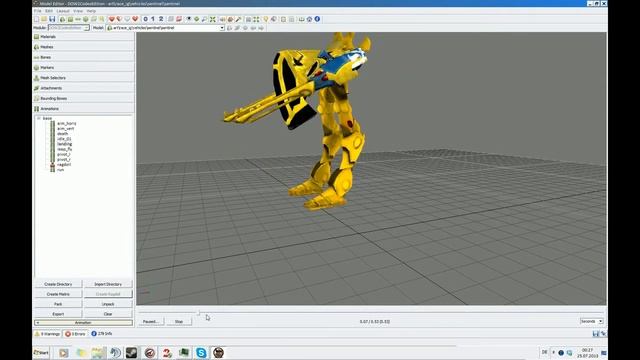This screenshot has width=640, height=360.
Task: Click the blue 2 toolbar icon
Action: pyautogui.click(x=161, y=19)
